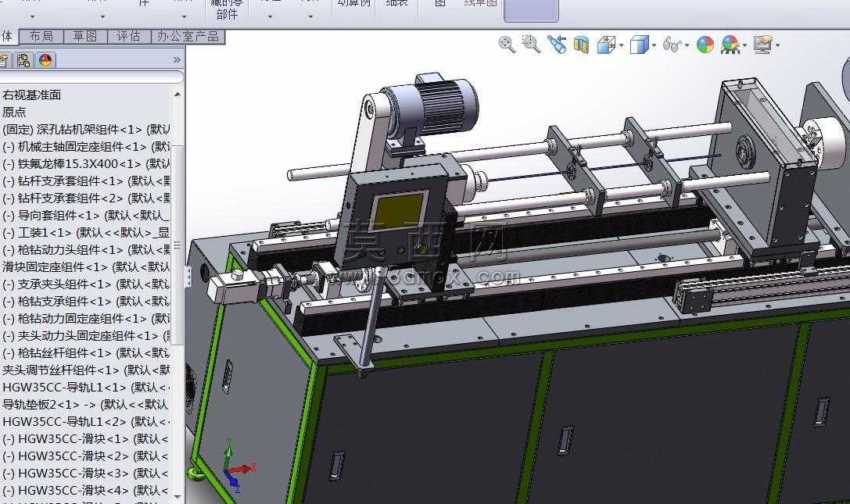Expand Apply Scene dropdown arrow

click(x=745, y=45)
